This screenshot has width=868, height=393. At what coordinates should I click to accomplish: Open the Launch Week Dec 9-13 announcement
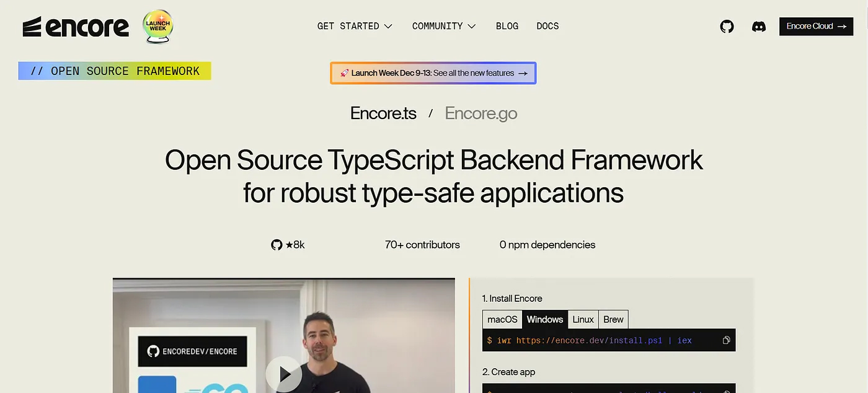[433, 73]
